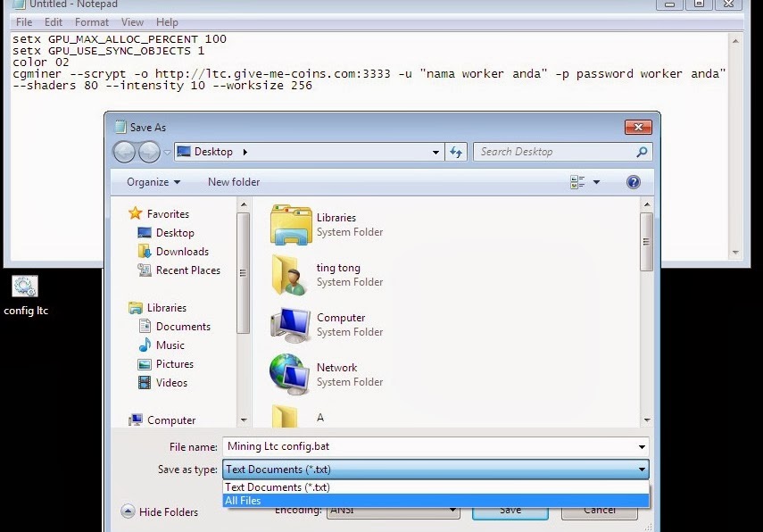Click the Cancel button

click(x=599, y=512)
